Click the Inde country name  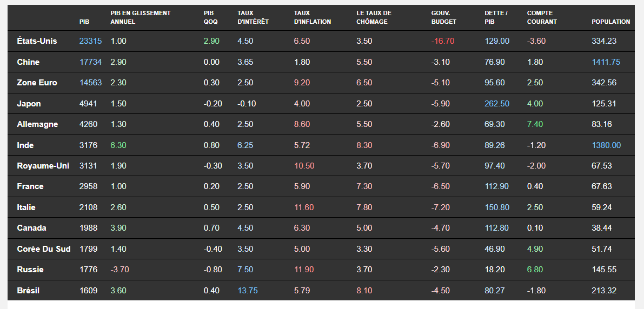(25, 145)
